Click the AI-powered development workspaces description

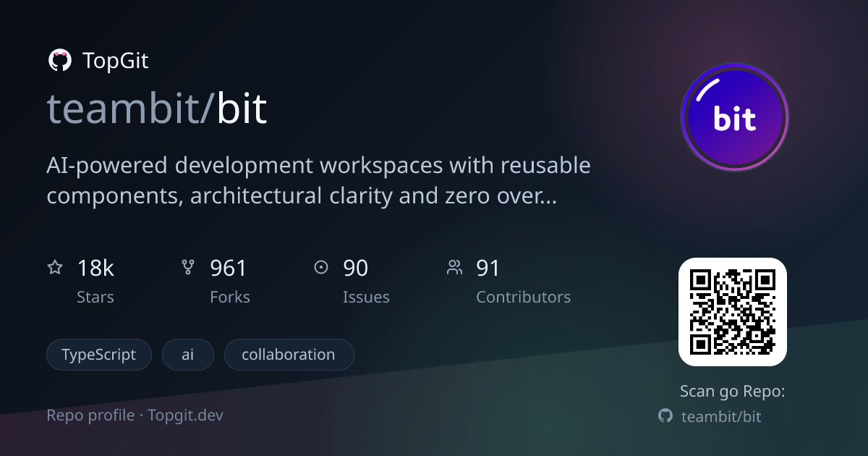pyautogui.click(x=319, y=181)
